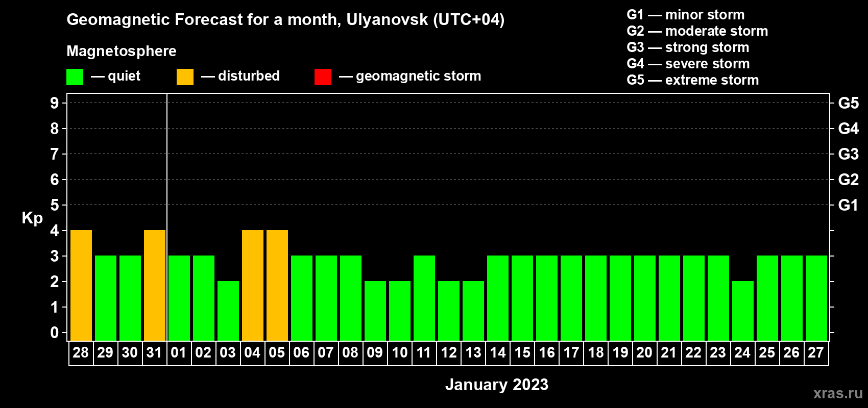Click the 'Magnetosphere' heading
The width and height of the screenshot is (868, 408).
[122, 51]
